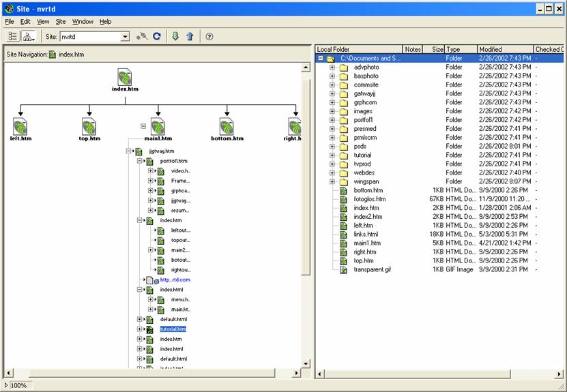Select the index.htm root page icon
Image resolution: width=567 pixels, height=392 pixels.
pyautogui.click(x=125, y=76)
